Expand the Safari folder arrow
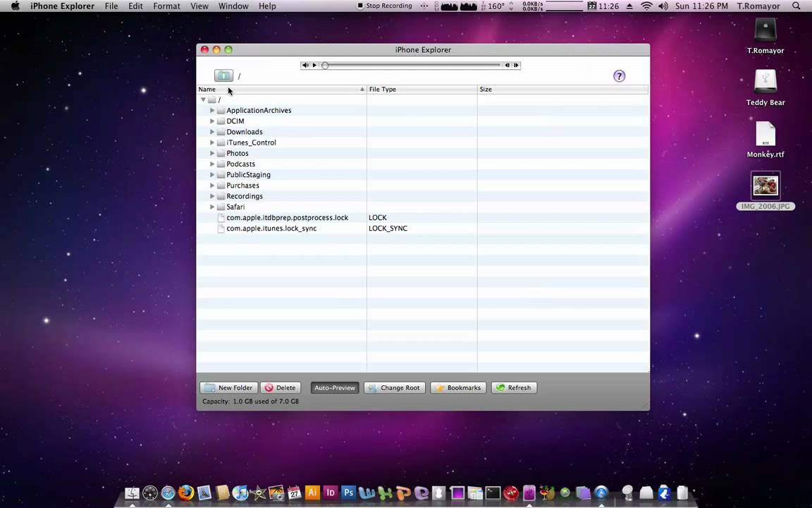This screenshot has width=812, height=508. (211, 207)
